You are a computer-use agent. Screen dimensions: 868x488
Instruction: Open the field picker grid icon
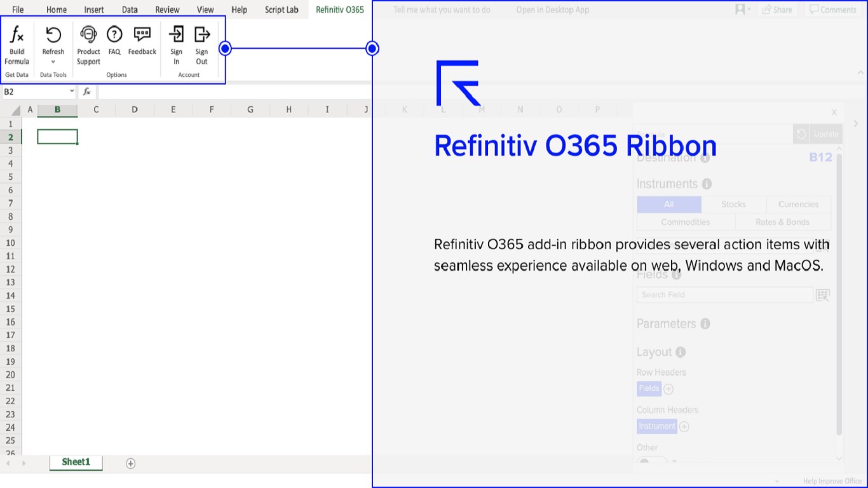[x=823, y=295]
